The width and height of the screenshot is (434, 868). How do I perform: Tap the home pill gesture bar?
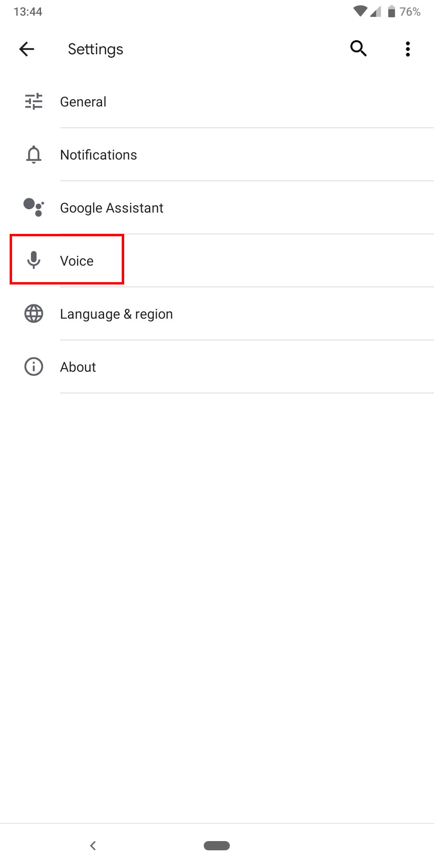coord(217,845)
